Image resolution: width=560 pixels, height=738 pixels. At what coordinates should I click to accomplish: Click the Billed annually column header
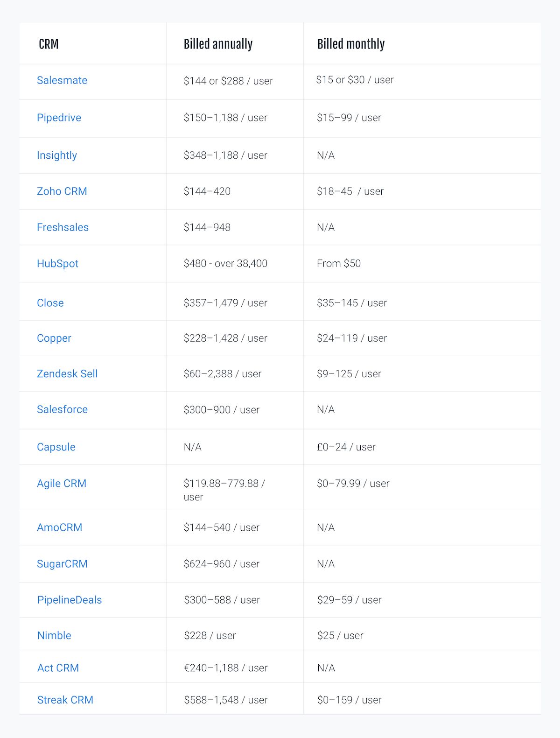(x=218, y=44)
